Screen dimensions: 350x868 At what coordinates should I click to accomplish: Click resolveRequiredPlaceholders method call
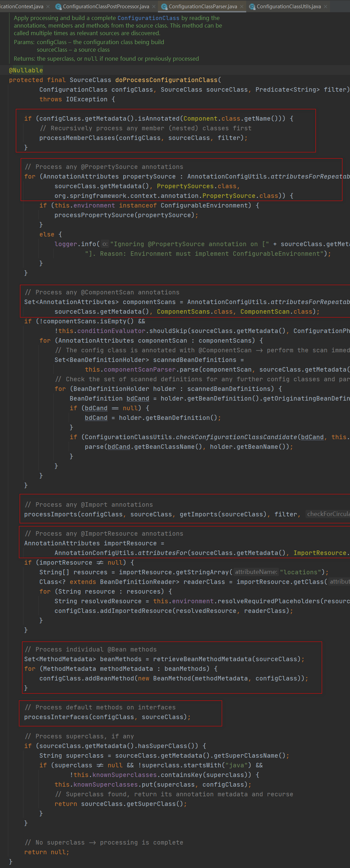tap(269, 601)
